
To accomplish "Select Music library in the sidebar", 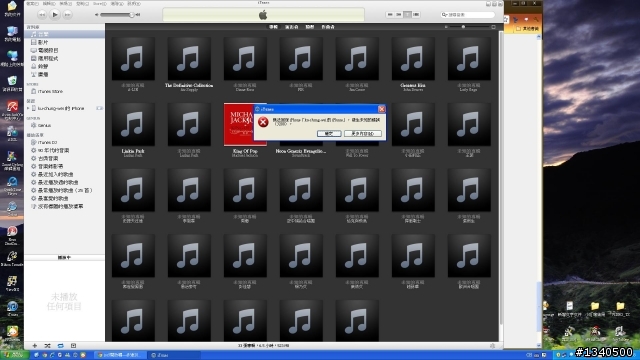I will click(x=64, y=34).
